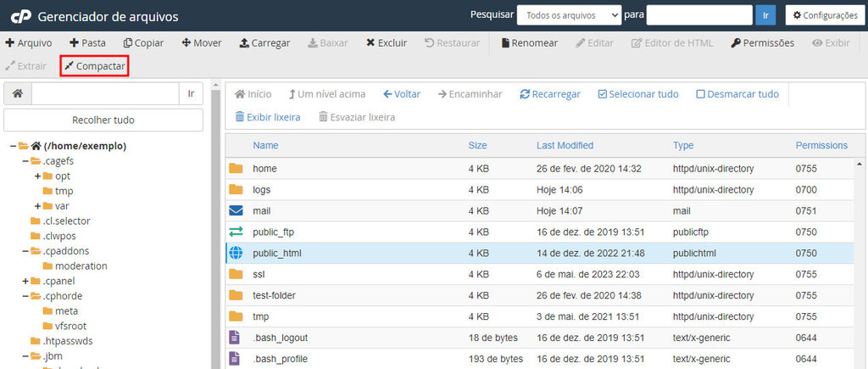Expand the opt tree folder
868x369 pixels.
(x=37, y=176)
